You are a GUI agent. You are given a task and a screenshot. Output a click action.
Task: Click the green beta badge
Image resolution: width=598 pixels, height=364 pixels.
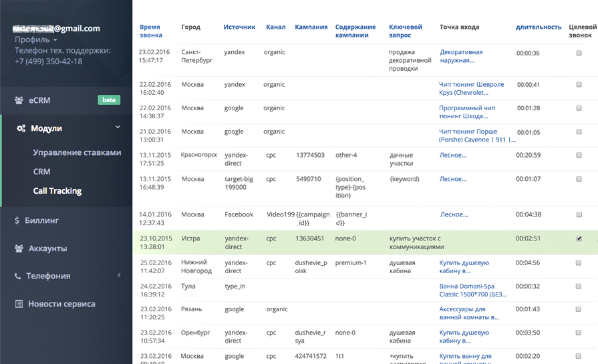pos(109,100)
